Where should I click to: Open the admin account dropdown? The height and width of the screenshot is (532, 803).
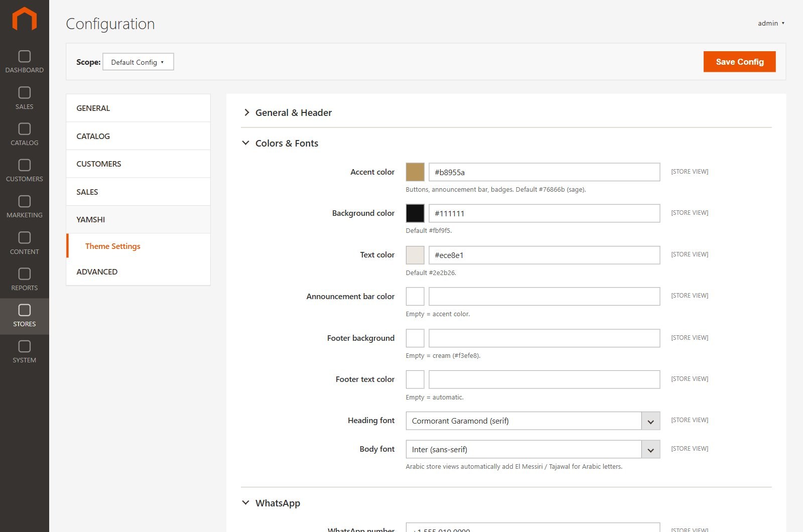pyautogui.click(x=771, y=23)
